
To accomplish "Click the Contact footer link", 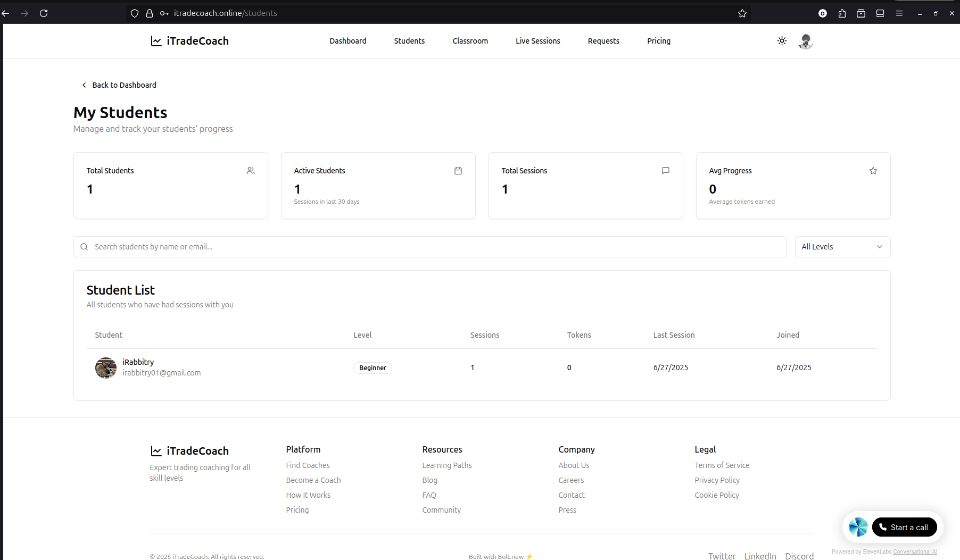I will [572, 495].
